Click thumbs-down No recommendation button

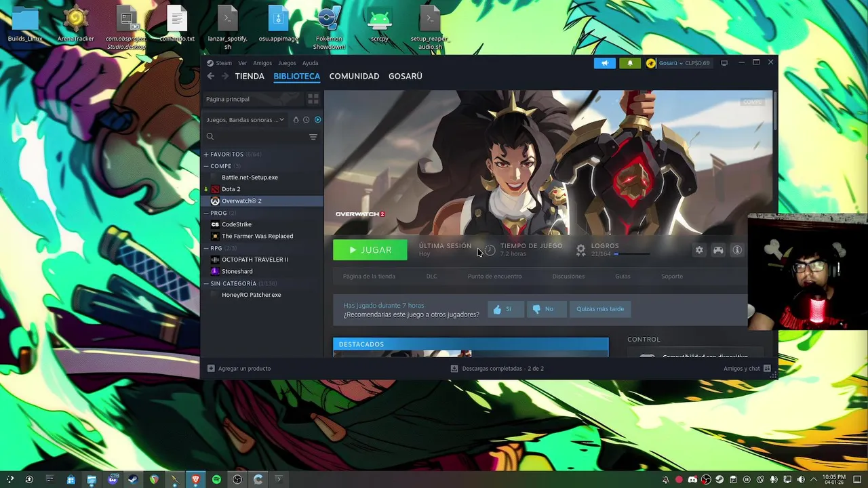point(547,309)
